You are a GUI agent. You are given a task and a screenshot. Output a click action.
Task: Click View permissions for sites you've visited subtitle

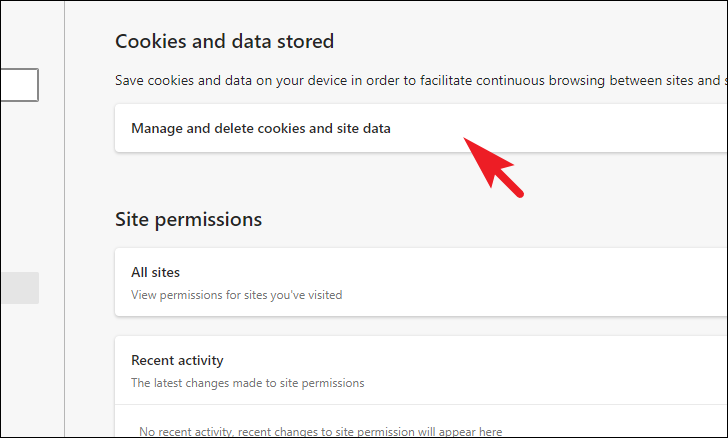click(x=236, y=295)
